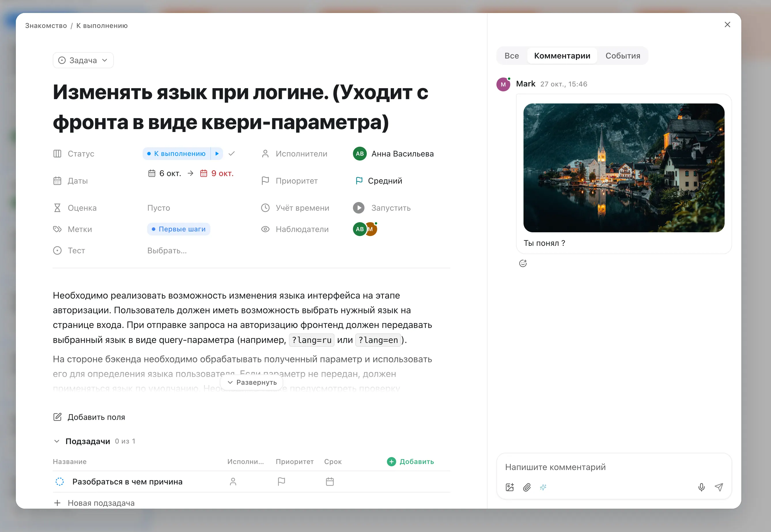Open the Знакомство breadcrumb
This screenshot has width=771, height=532.
click(x=46, y=26)
